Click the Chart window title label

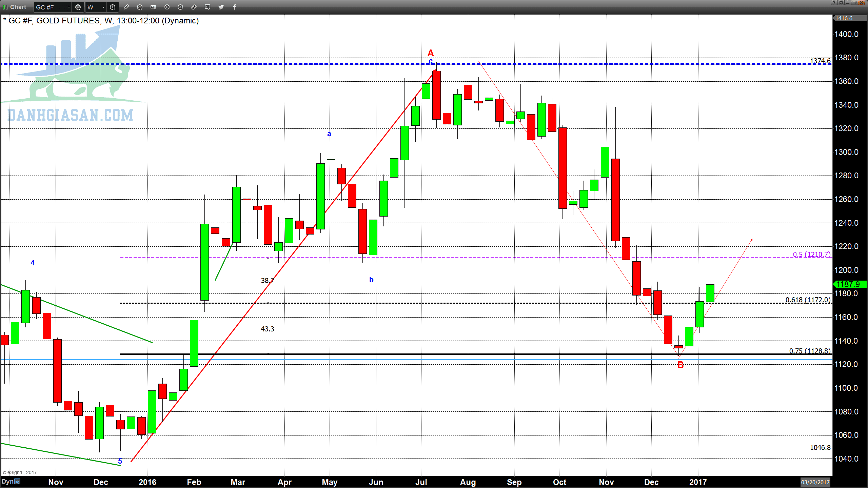pyautogui.click(x=18, y=7)
